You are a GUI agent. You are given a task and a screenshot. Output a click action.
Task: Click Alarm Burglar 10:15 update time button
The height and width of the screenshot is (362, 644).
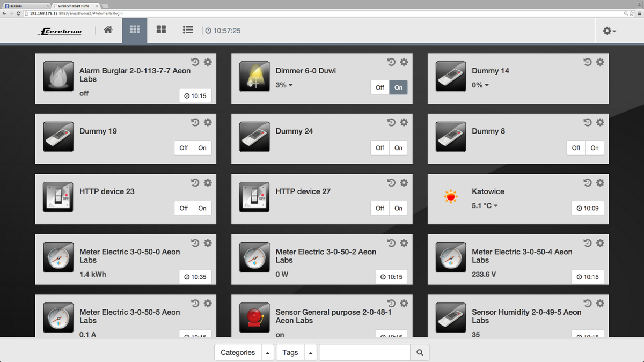point(195,96)
